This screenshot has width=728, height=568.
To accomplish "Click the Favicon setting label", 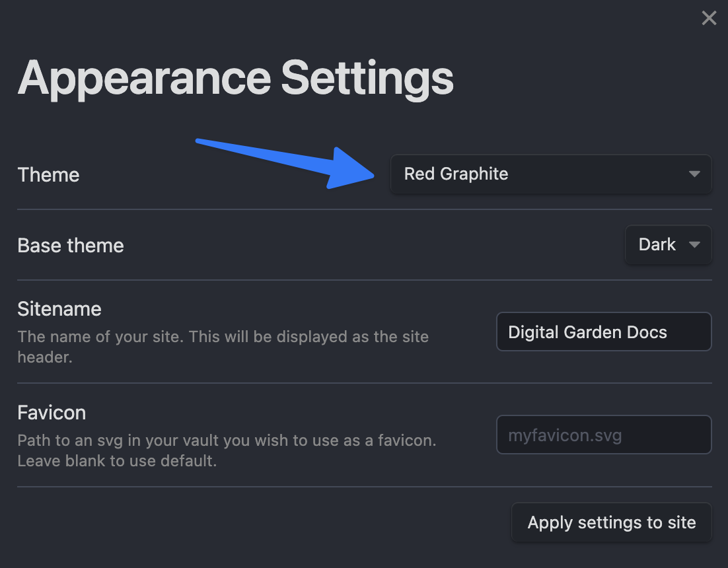I will tap(52, 413).
